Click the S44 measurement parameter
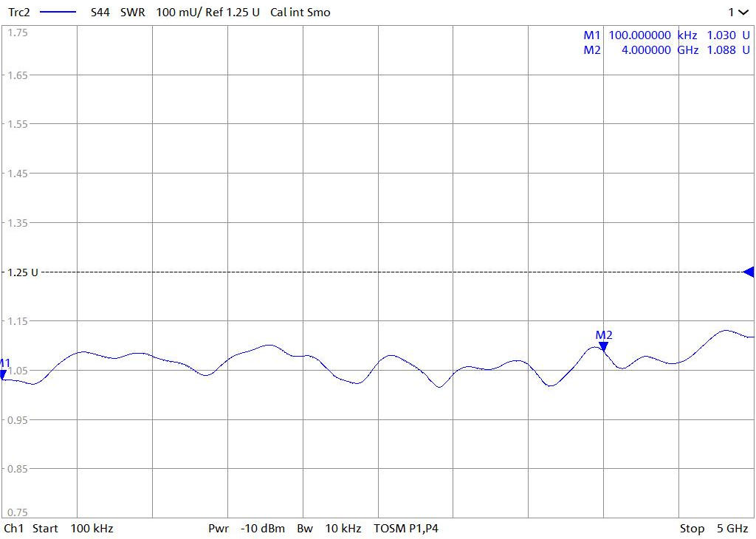Screen dimensions: 756x539 point(100,13)
